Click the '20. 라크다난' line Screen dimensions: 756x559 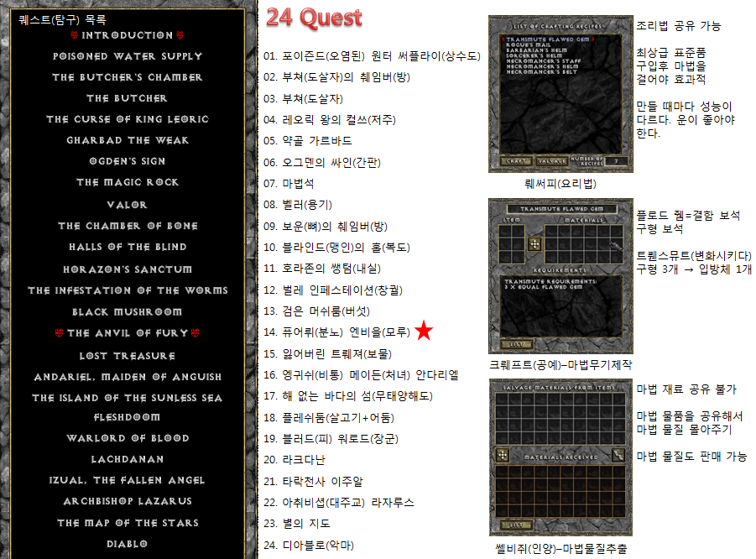click(x=295, y=460)
